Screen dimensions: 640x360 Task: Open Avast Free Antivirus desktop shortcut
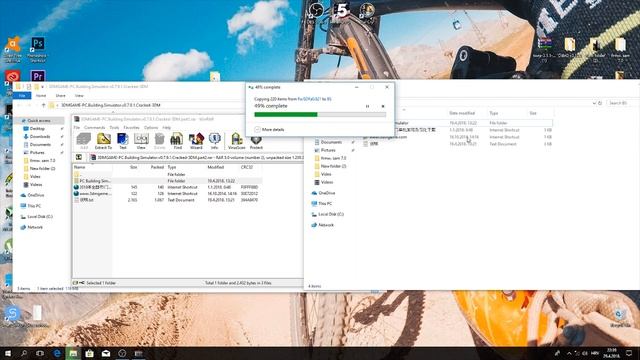tap(13, 50)
